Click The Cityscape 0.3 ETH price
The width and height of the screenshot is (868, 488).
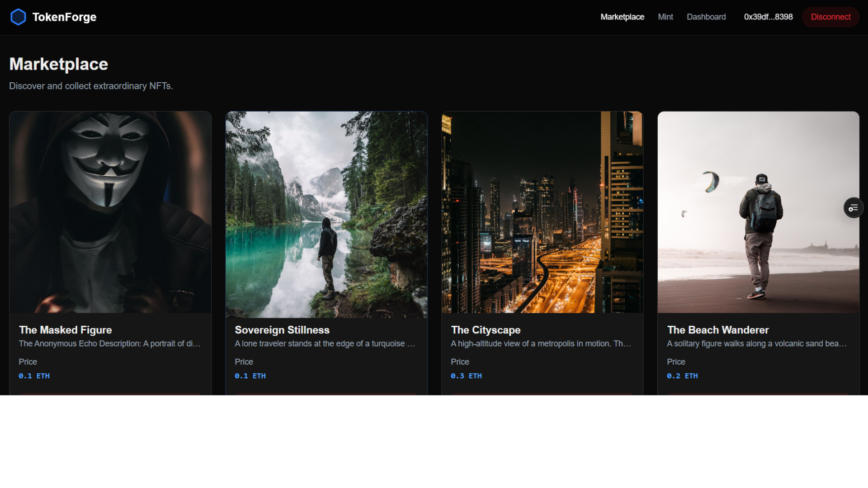pos(466,376)
